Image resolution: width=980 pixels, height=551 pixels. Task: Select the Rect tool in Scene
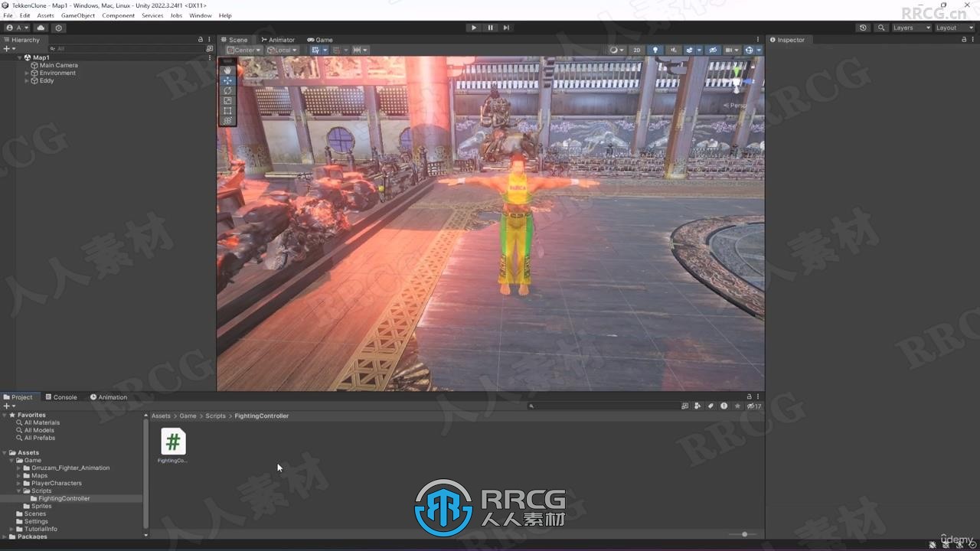(227, 110)
